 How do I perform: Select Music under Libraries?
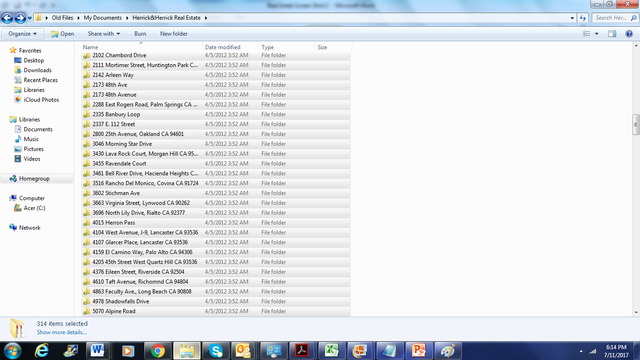[31, 139]
